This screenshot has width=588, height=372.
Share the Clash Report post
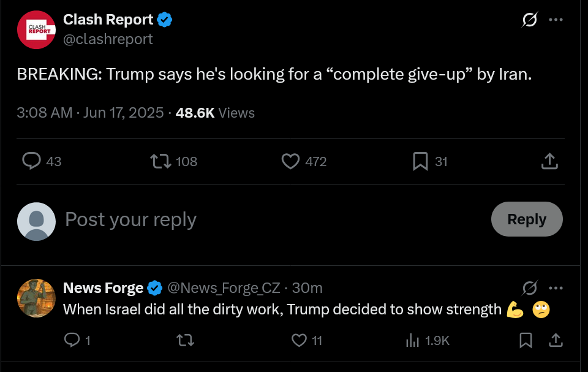pyautogui.click(x=550, y=161)
